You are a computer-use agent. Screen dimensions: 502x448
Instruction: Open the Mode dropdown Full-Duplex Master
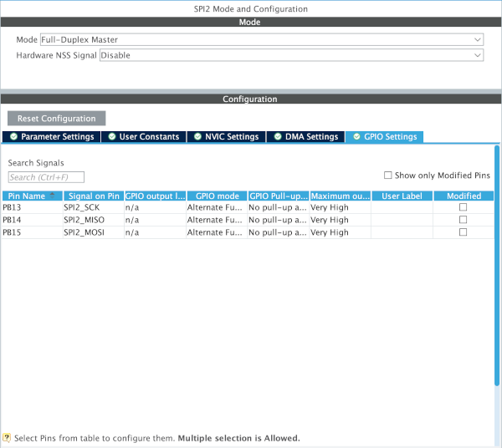point(261,39)
